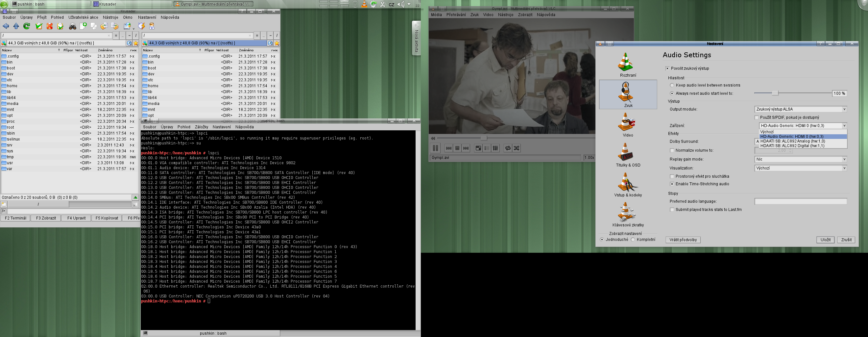The width and height of the screenshot is (868, 337).
Task: Open Uživatelské akce menu in Krusader
Action: click(83, 17)
